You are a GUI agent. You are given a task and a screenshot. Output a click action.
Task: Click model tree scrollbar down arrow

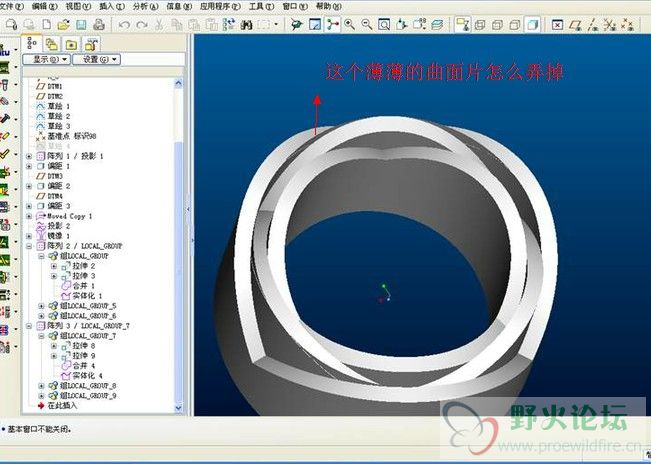[179, 408]
